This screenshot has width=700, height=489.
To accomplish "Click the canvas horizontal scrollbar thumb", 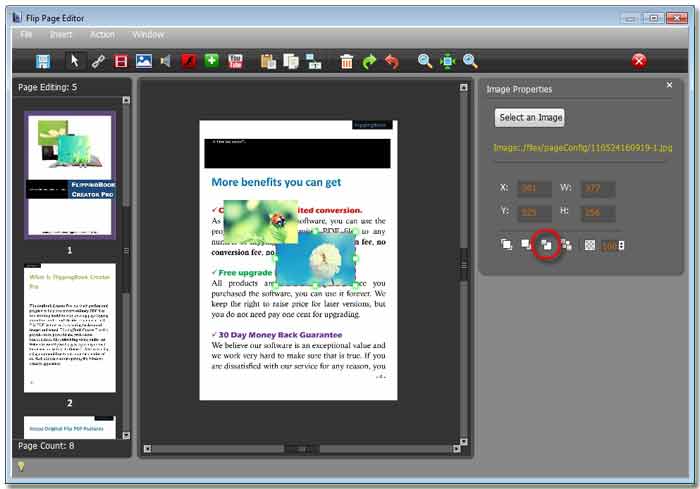I will click(302, 449).
